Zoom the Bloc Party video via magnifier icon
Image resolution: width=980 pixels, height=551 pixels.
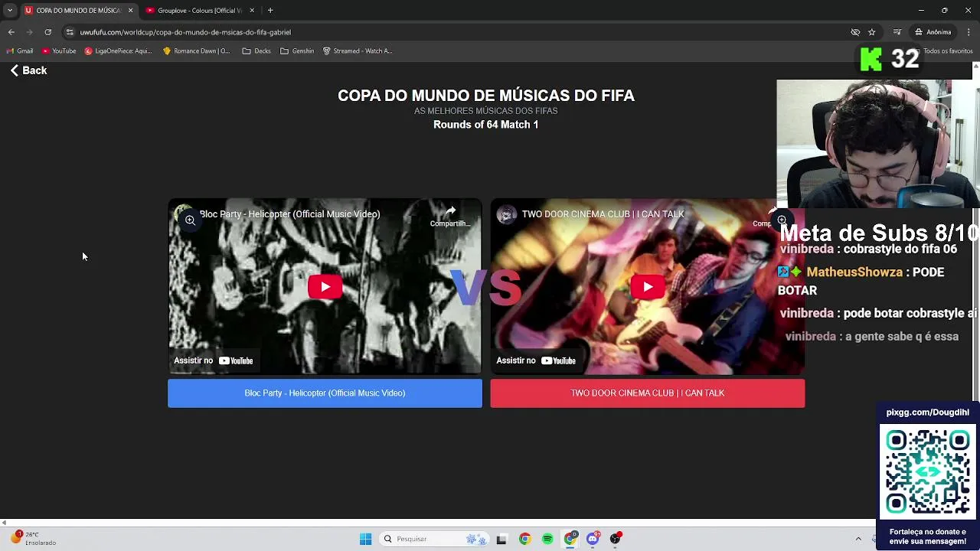189,220
